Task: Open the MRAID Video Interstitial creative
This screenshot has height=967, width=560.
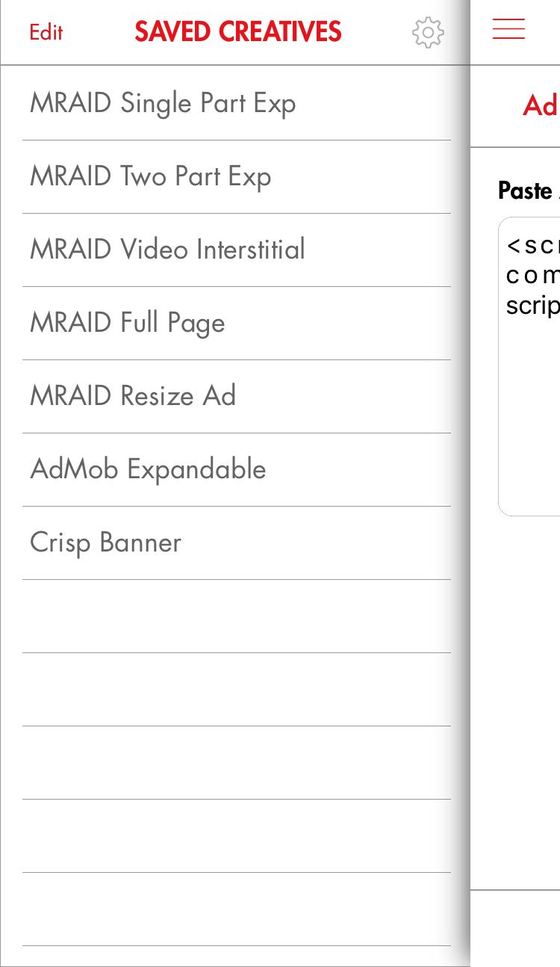Action: click(167, 249)
